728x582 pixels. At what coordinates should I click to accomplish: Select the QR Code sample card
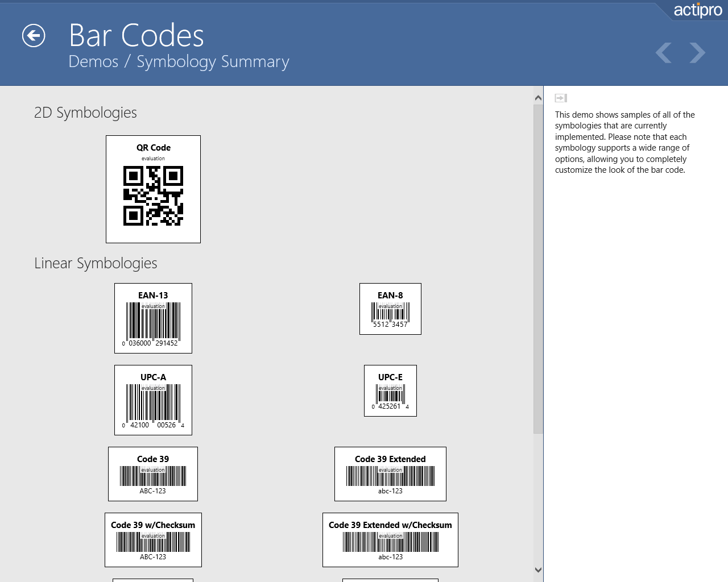(x=153, y=189)
